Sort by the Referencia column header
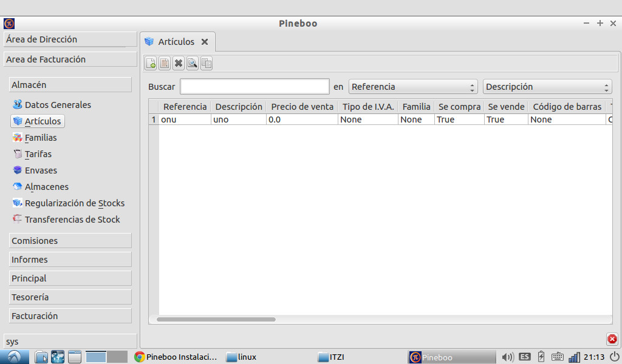 pos(185,107)
